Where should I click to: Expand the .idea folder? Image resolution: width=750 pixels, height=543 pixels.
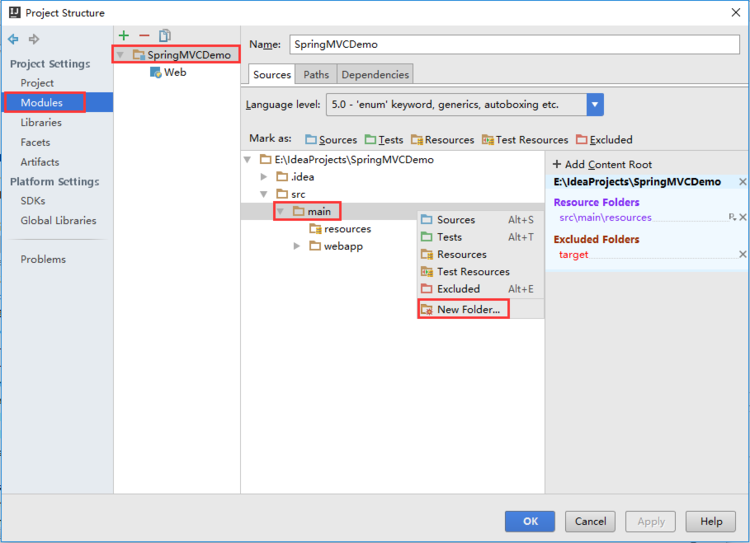[264, 177]
